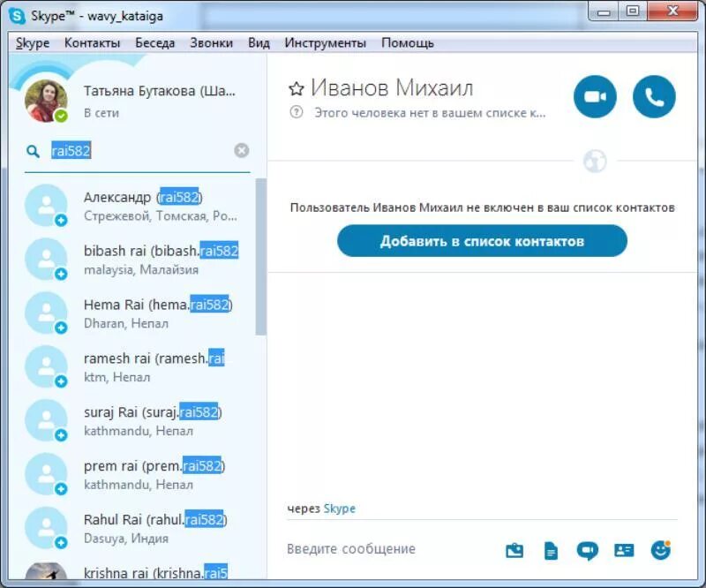Open the emoticon smiley picker
The width and height of the screenshot is (706, 588).
660,550
